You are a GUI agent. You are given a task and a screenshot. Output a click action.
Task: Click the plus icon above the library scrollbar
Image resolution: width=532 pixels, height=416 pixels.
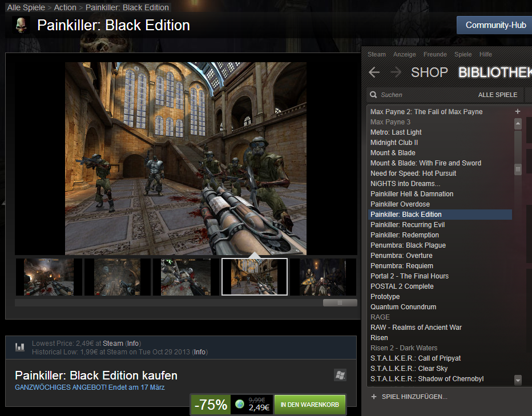pyautogui.click(x=518, y=111)
